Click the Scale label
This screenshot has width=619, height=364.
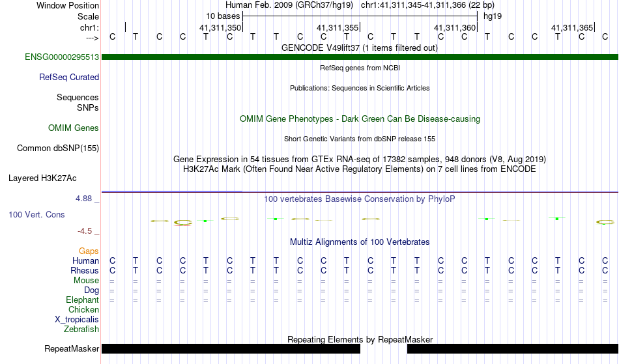click(88, 16)
